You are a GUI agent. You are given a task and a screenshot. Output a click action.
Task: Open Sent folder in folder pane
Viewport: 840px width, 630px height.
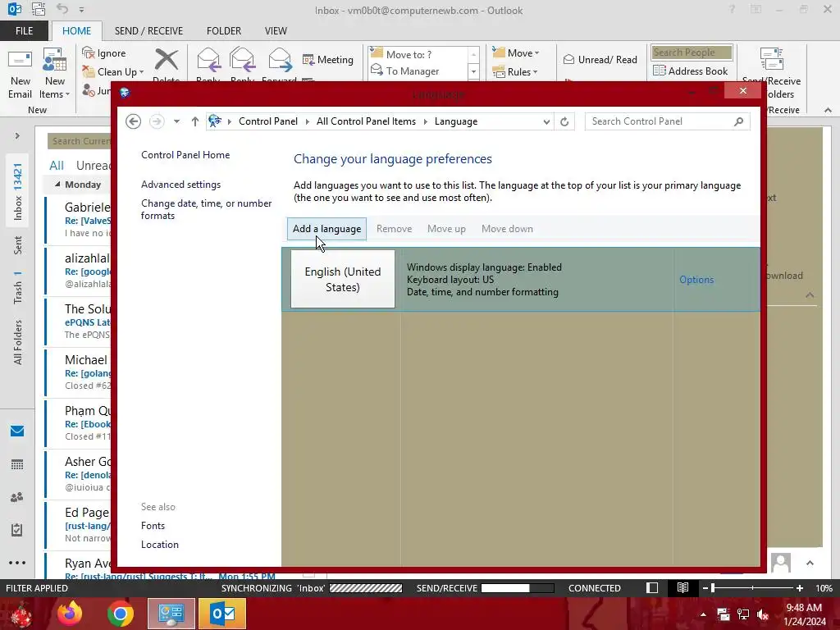[18, 245]
